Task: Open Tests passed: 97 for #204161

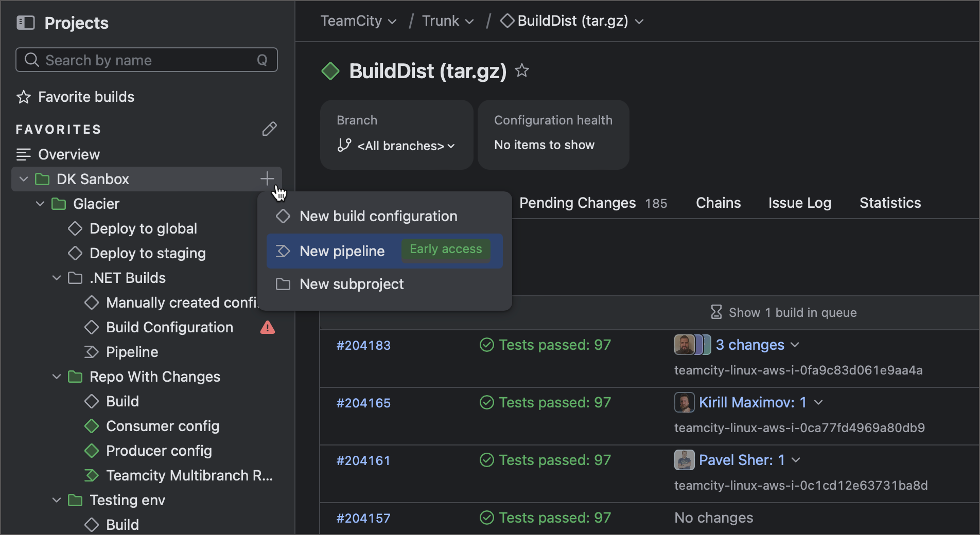Action: tap(546, 460)
